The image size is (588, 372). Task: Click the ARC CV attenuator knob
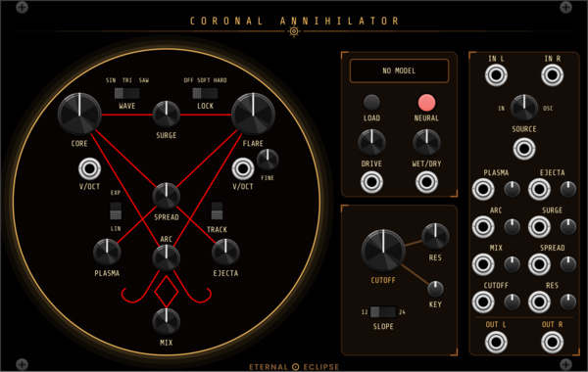click(x=512, y=227)
